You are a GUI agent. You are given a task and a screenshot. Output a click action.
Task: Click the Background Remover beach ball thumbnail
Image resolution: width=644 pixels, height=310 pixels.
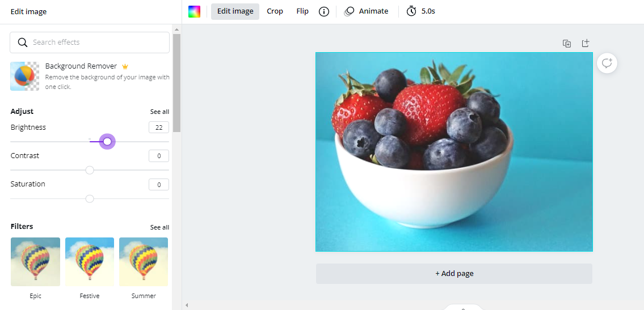pos(24,77)
